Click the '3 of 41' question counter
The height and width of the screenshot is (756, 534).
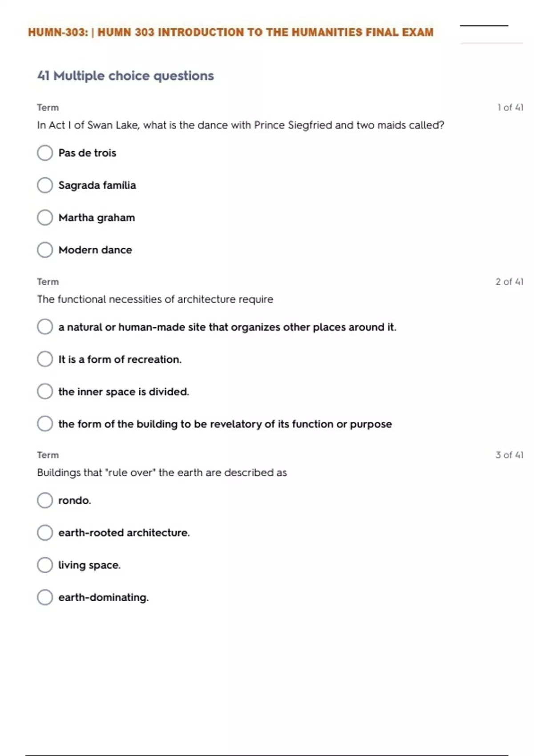pyautogui.click(x=509, y=455)
